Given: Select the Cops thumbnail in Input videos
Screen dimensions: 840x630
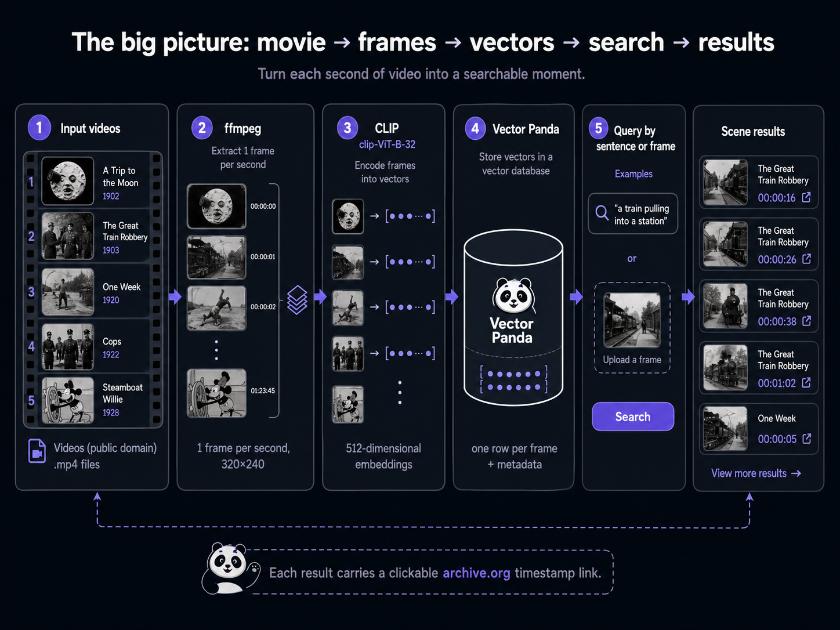Looking at the screenshot, I should click(x=68, y=347).
